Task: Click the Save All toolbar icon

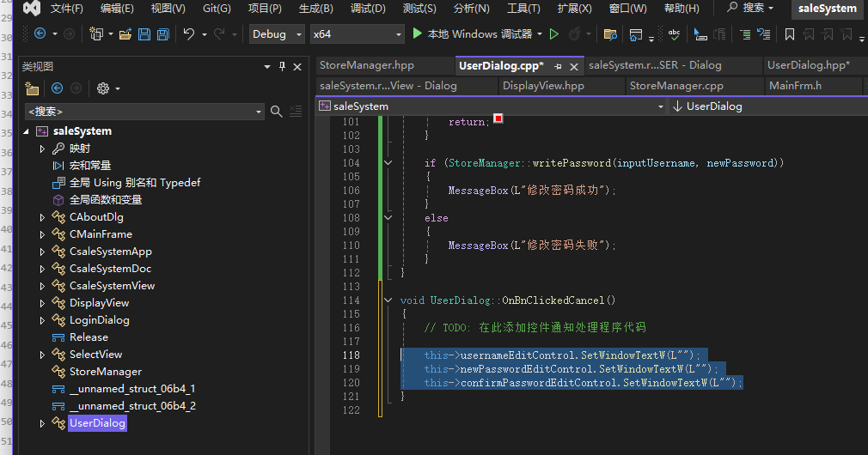Action: click(163, 34)
